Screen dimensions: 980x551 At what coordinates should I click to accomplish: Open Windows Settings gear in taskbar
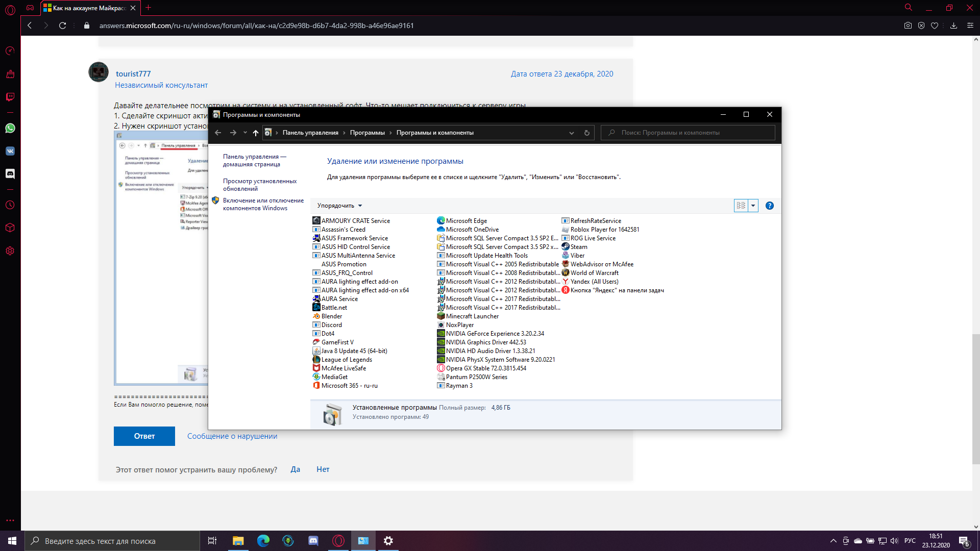click(x=388, y=541)
